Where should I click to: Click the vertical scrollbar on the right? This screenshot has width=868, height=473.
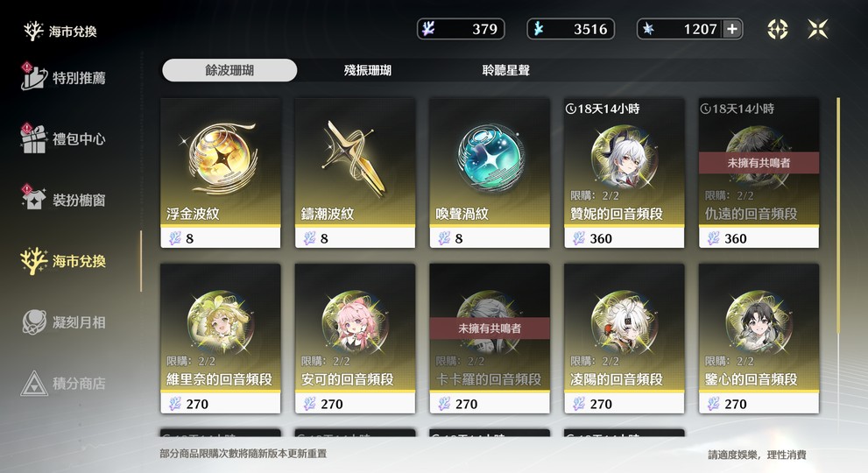838,216
